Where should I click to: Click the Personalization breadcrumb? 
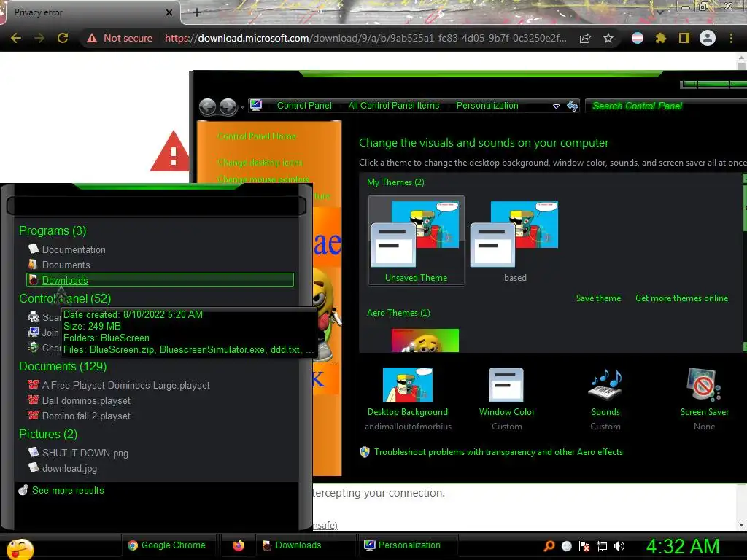487,106
